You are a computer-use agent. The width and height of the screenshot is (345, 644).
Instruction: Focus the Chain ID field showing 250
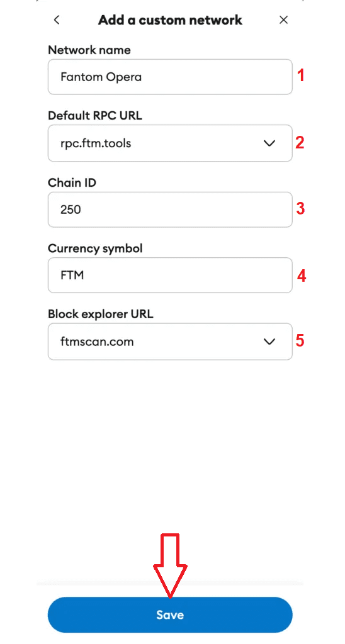170,209
